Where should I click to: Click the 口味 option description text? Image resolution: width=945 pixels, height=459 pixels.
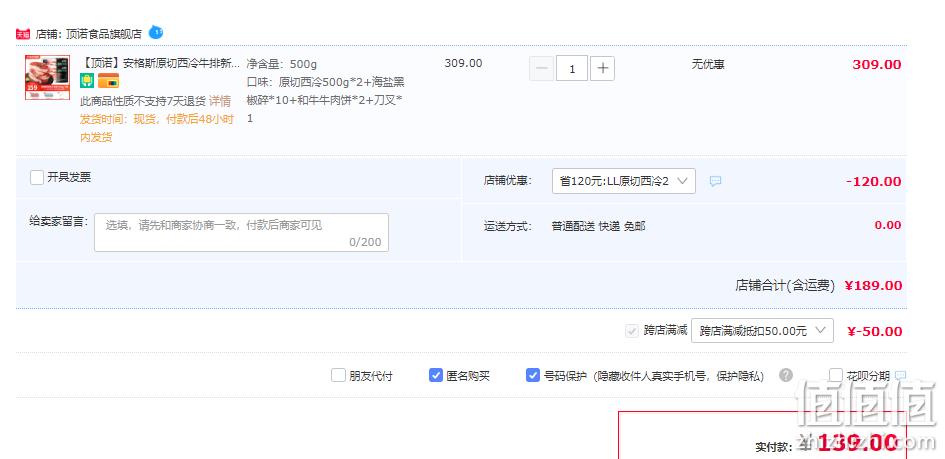[325, 100]
